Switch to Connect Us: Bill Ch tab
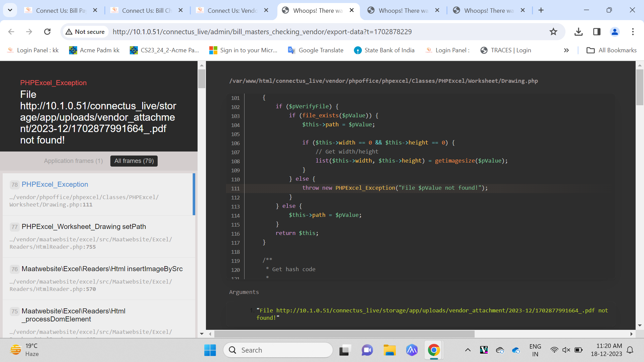The image size is (644, 362). [147, 10]
